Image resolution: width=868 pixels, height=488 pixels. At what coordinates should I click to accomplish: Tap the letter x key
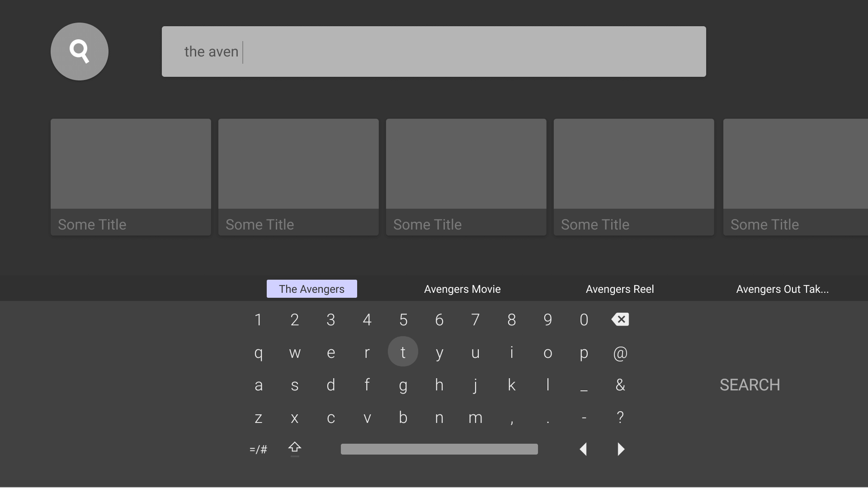click(x=295, y=418)
